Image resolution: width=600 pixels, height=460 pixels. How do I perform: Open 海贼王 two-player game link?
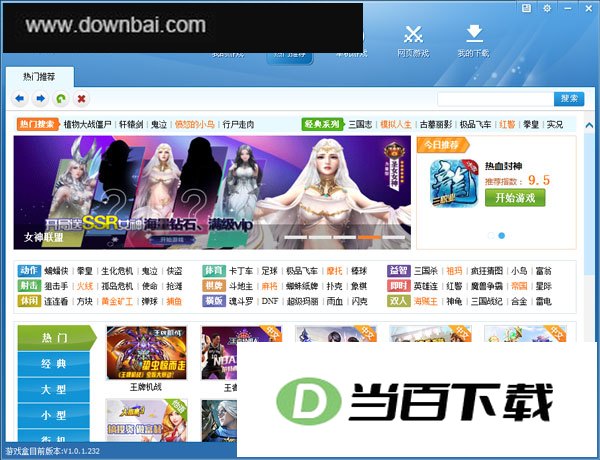coord(426,302)
